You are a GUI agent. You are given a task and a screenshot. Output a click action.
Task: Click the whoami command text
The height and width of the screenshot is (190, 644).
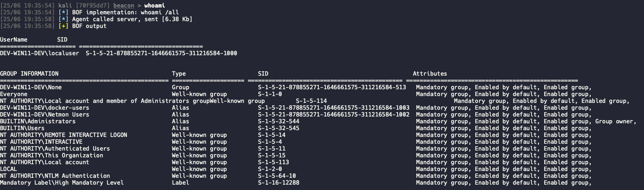(x=154, y=5)
